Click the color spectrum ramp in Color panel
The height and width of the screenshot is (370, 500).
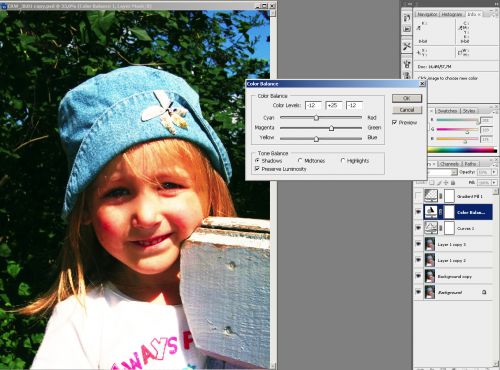[x=462, y=150]
